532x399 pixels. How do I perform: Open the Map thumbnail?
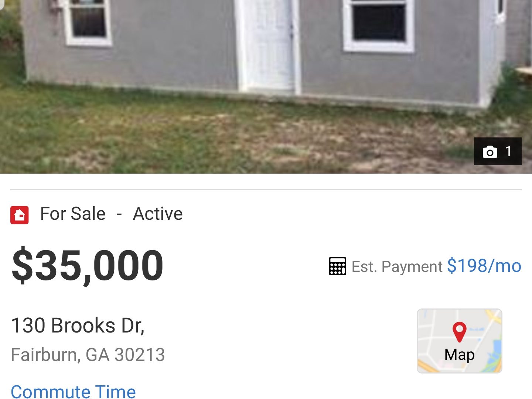click(459, 341)
